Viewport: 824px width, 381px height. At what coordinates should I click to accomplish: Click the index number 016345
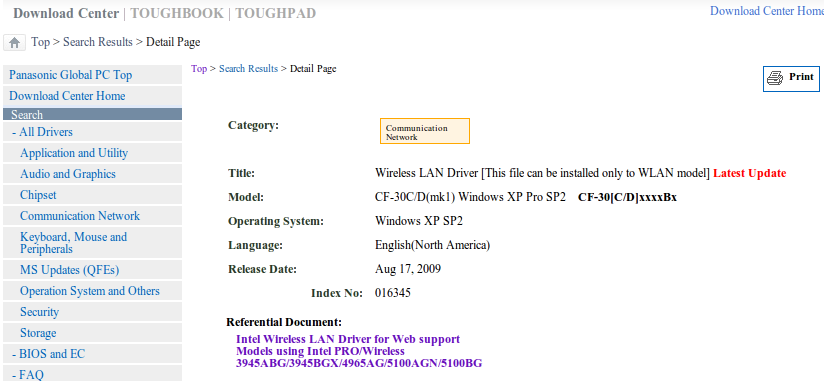393,293
